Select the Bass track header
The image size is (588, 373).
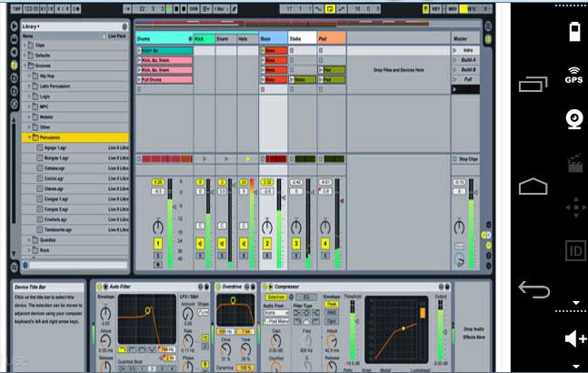[273, 38]
